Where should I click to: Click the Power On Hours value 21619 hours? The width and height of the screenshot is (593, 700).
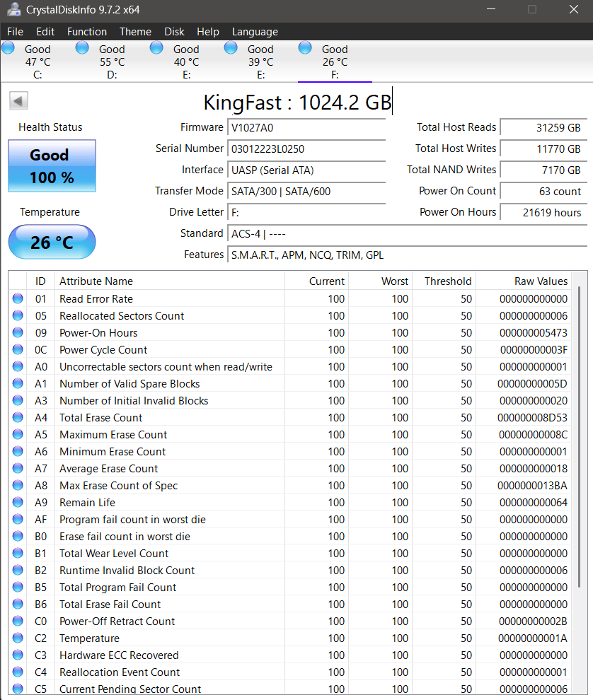coord(543,213)
